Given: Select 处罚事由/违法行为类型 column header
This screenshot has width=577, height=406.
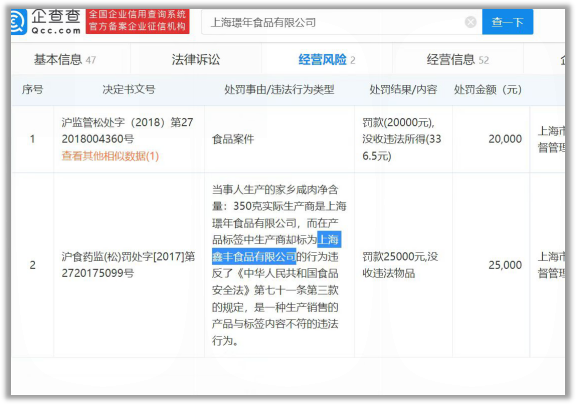Looking at the screenshot, I should (279, 89).
